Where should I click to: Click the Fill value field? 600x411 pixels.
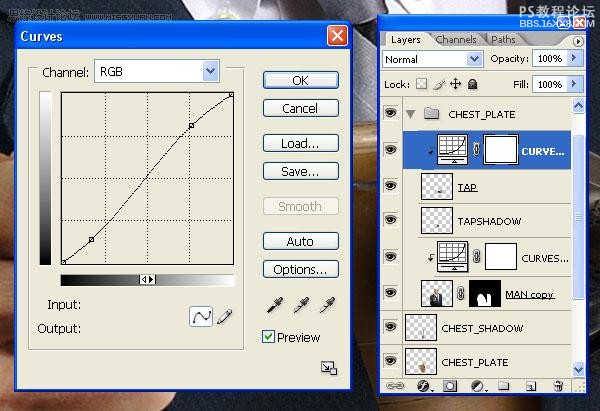(550, 84)
